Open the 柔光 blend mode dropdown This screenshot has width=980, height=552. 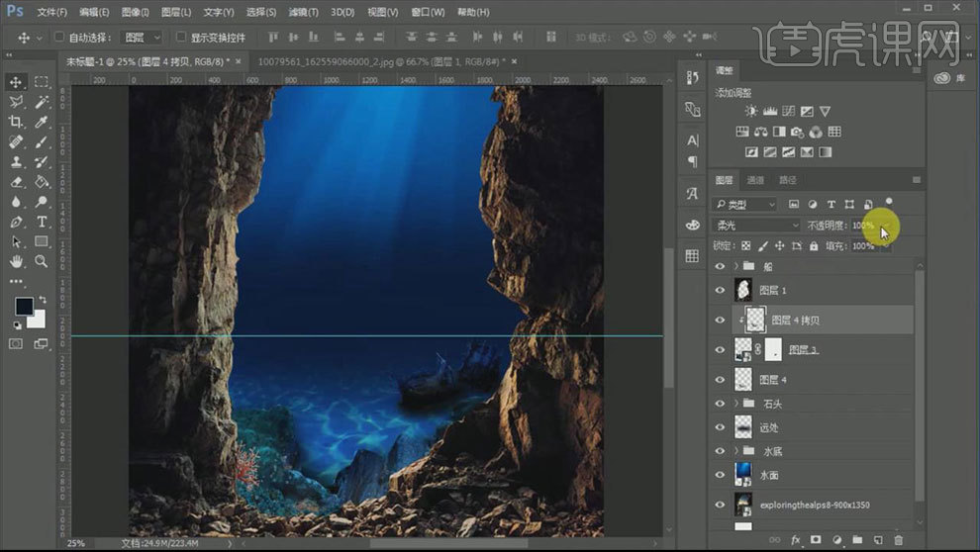757,226
